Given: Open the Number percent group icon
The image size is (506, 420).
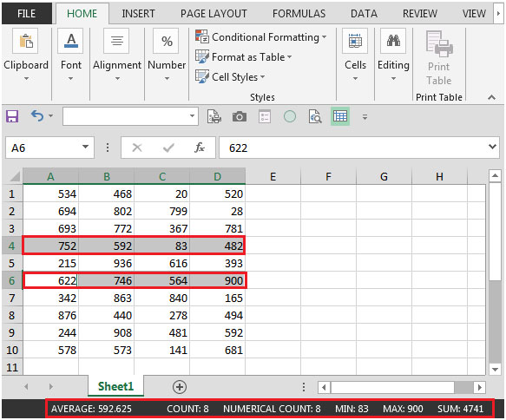Looking at the screenshot, I should 166,41.
